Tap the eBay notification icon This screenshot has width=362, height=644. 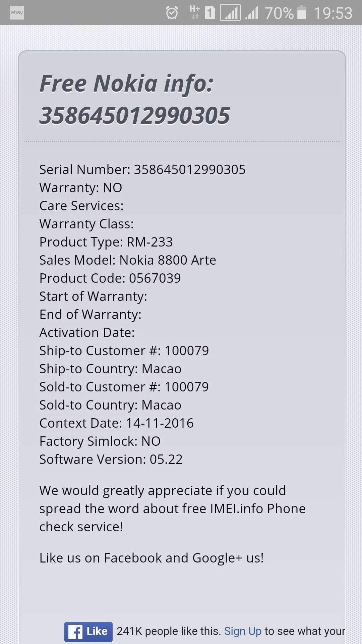coord(17,13)
